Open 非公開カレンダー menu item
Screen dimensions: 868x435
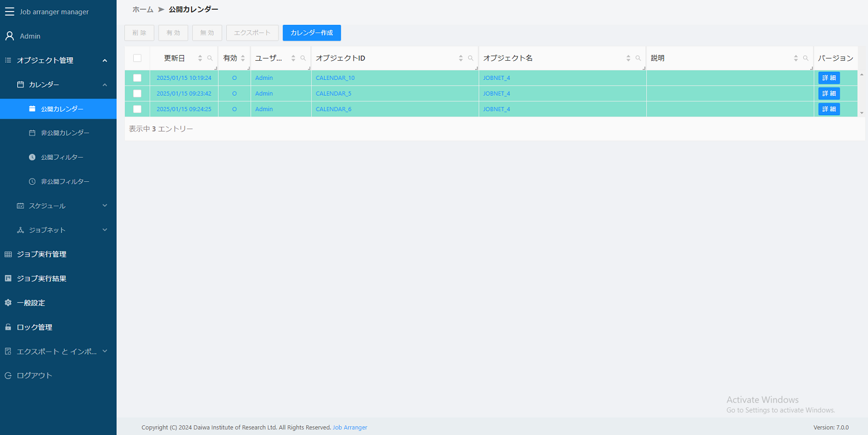click(65, 133)
